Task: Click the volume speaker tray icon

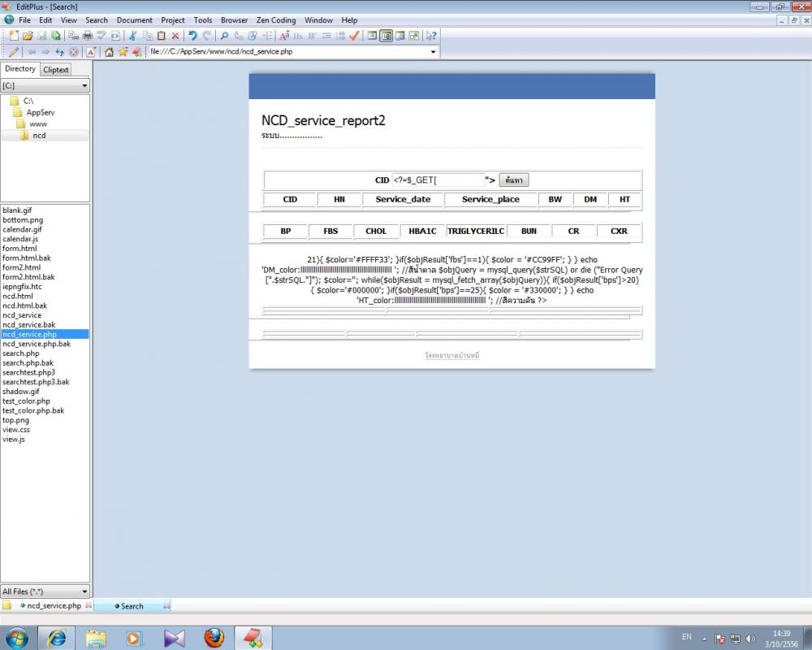Action: tap(749, 639)
